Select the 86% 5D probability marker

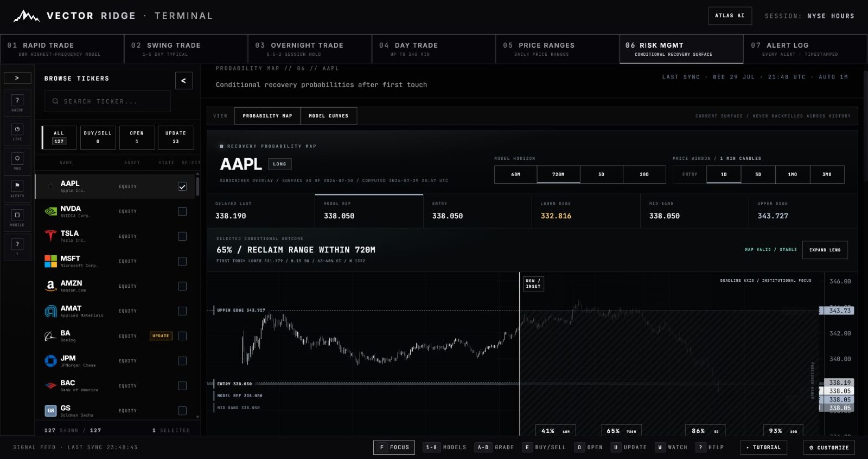705,431
